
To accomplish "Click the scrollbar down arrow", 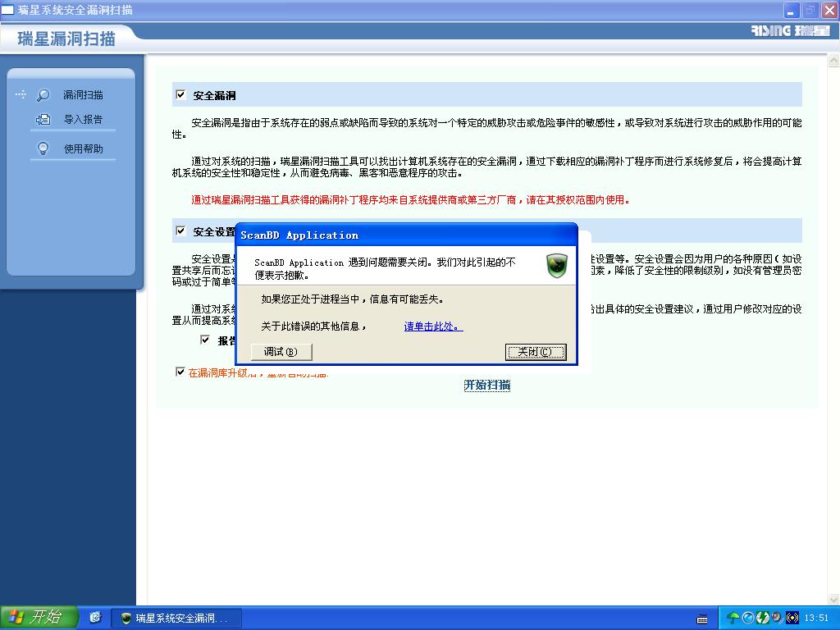I will 833,600.
